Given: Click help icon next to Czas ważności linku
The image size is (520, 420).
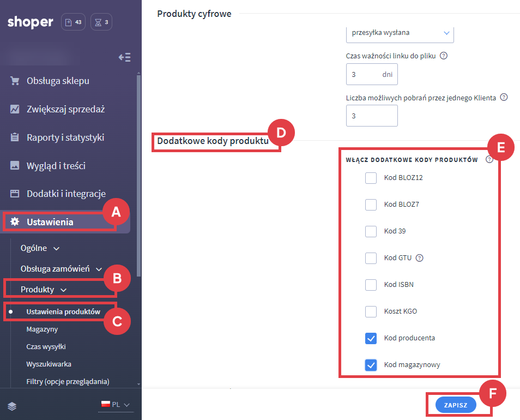Looking at the screenshot, I should point(444,56).
